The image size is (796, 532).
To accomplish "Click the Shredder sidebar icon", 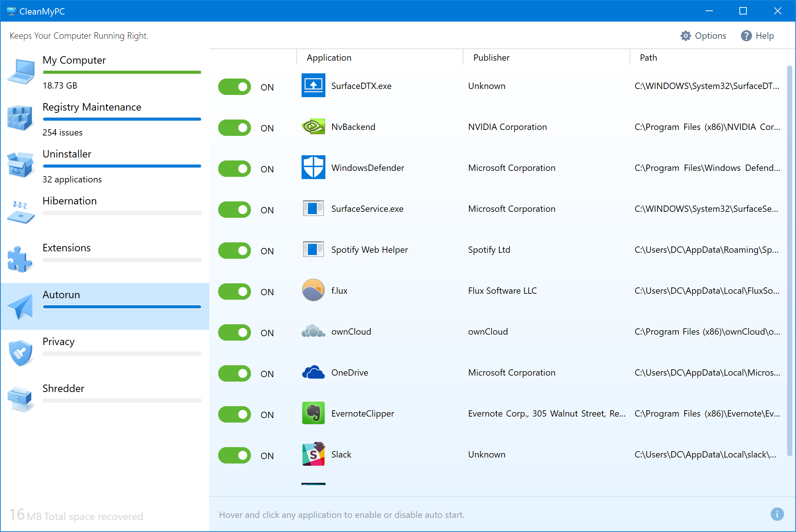I will (20, 399).
